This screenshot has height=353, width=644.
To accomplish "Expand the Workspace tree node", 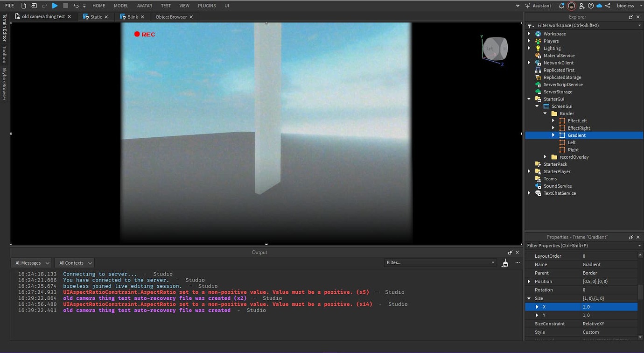I will (529, 34).
